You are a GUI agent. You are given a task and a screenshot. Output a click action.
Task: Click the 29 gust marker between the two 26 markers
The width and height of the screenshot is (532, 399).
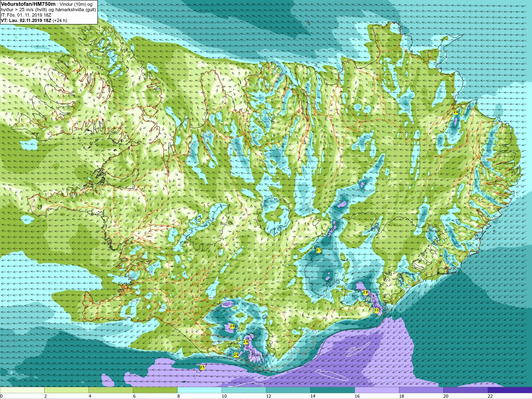pyautogui.click(x=246, y=342)
